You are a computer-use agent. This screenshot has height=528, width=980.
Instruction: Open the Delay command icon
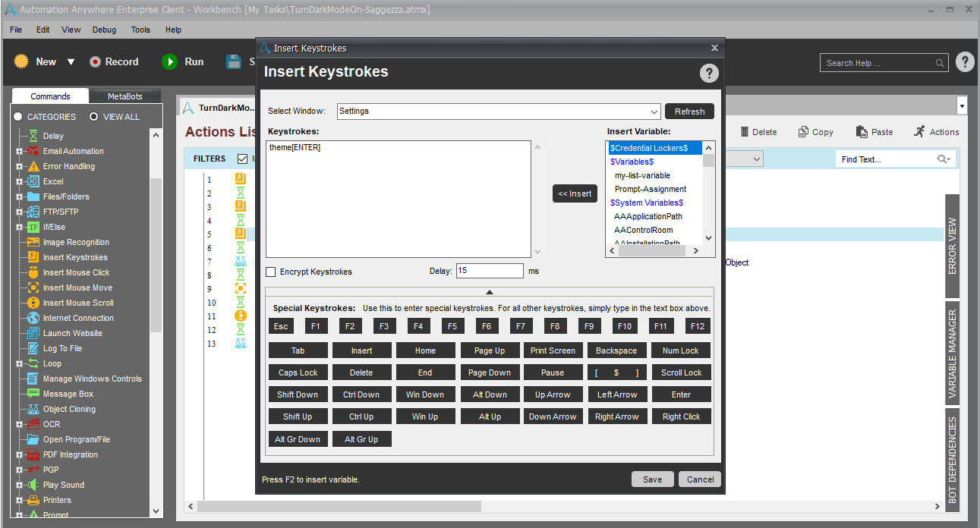click(x=33, y=136)
